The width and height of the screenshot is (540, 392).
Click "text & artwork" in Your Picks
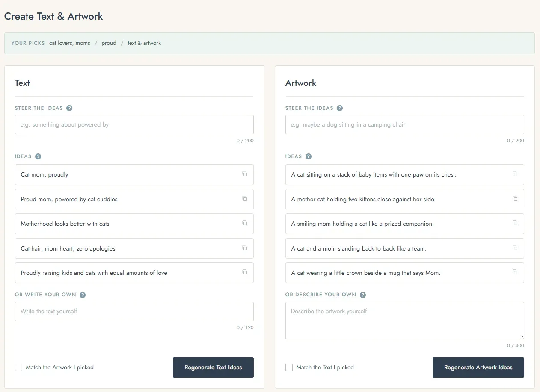[144, 43]
